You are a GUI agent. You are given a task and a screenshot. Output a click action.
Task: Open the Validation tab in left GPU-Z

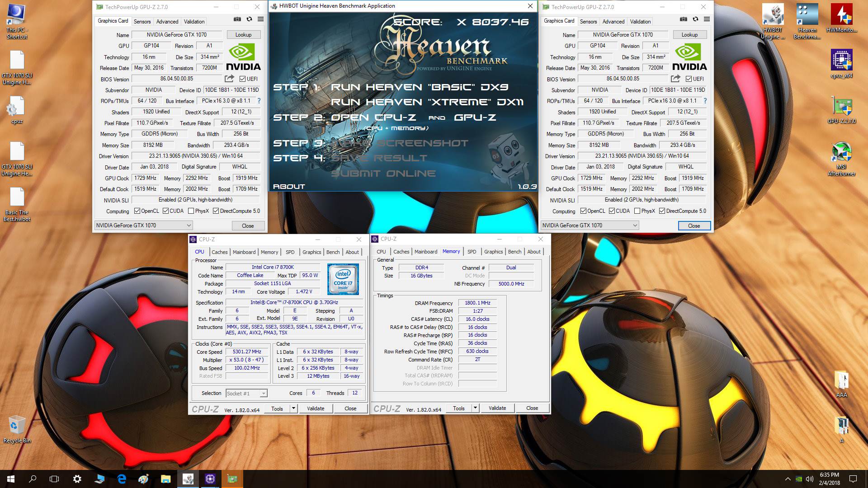pos(194,22)
